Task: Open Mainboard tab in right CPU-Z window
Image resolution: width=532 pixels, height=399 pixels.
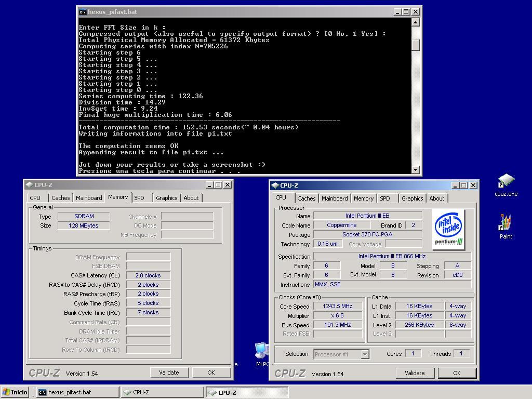Action: (335, 198)
